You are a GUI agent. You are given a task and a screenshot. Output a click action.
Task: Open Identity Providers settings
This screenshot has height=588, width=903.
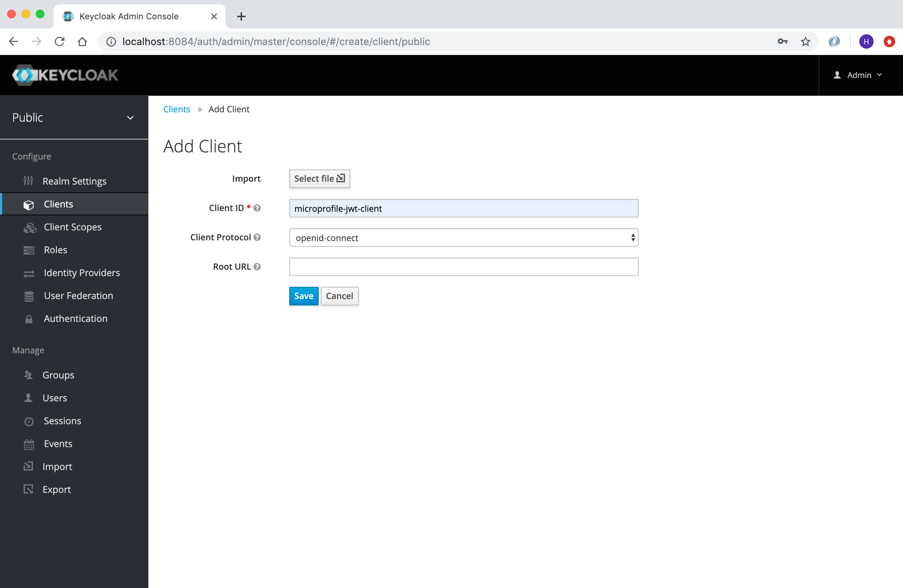[x=82, y=272]
